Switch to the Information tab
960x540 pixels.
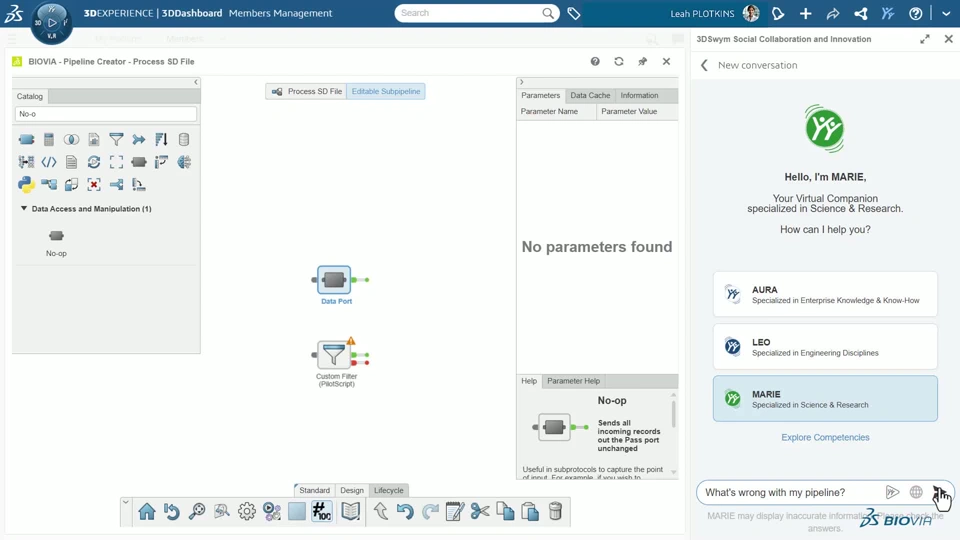coord(639,96)
